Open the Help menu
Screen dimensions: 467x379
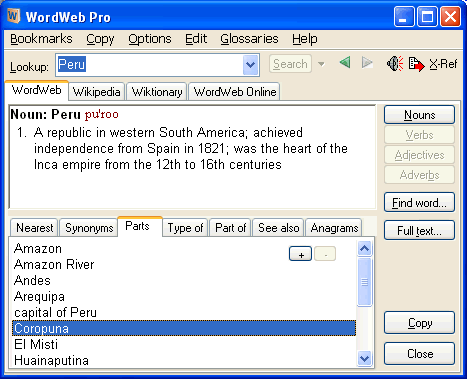(305, 39)
